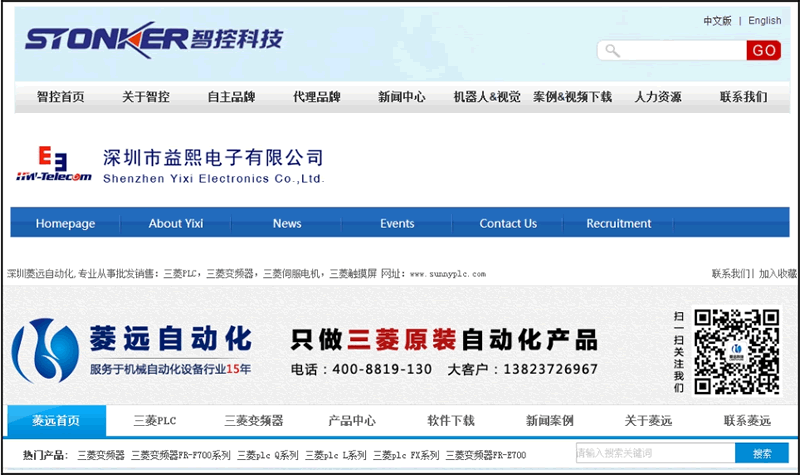This screenshot has width=800, height=475.
Task: Click the 只做三菱原装自动化产品 slogan banner
Action: click(444, 340)
